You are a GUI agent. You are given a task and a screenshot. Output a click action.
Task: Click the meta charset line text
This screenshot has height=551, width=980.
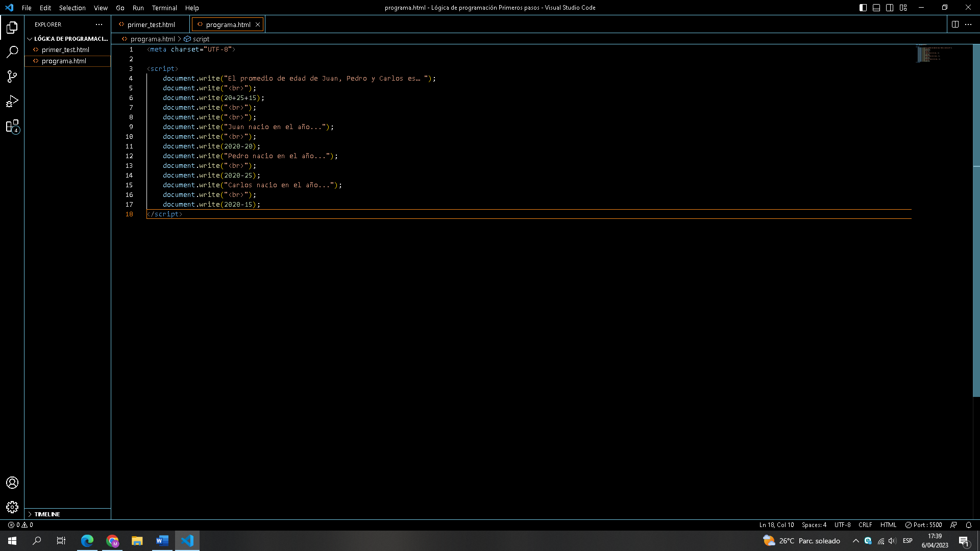[191, 49]
